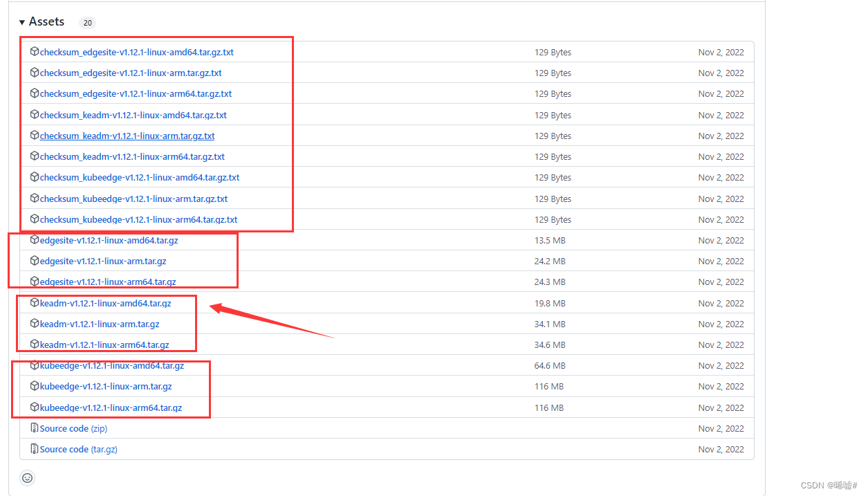
Task: Download checksum_kubeedge-v1.12.1-linux-amd64.tar.gz.txt
Action: click(140, 177)
